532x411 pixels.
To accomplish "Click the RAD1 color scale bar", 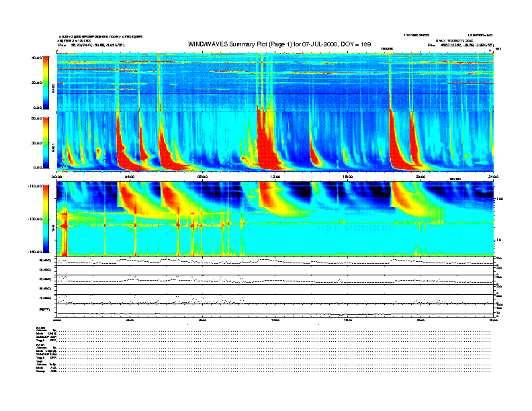I will point(46,142).
